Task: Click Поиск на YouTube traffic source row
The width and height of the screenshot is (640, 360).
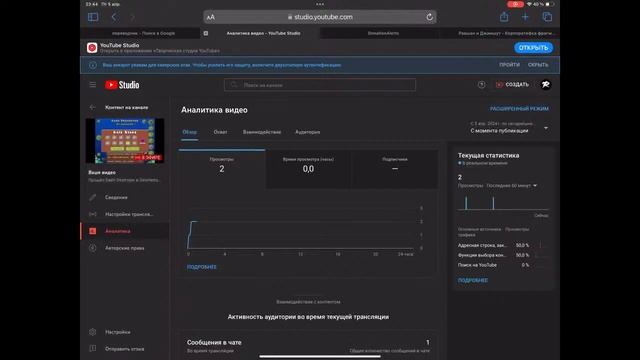Action: [x=502, y=265]
